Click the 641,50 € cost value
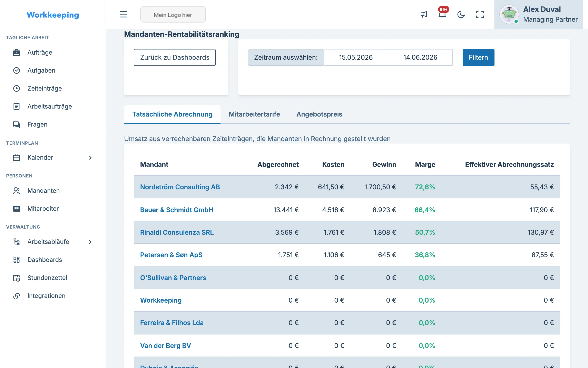The image size is (588, 368). [x=331, y=187]
